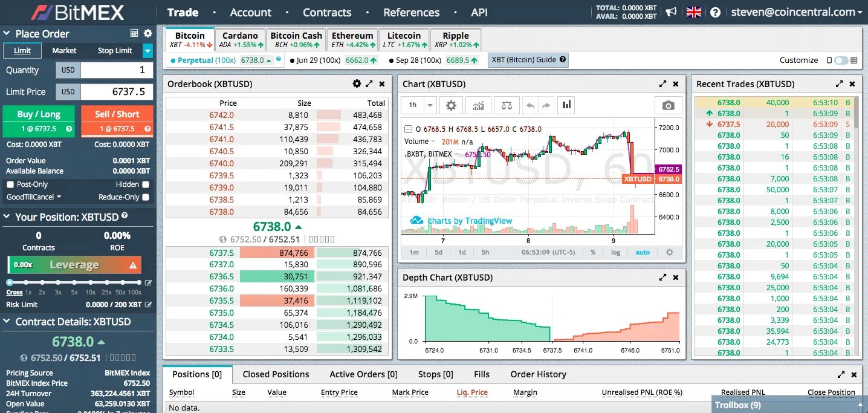
Task: Focus the Limit Price input field
Action: point(117,92)
